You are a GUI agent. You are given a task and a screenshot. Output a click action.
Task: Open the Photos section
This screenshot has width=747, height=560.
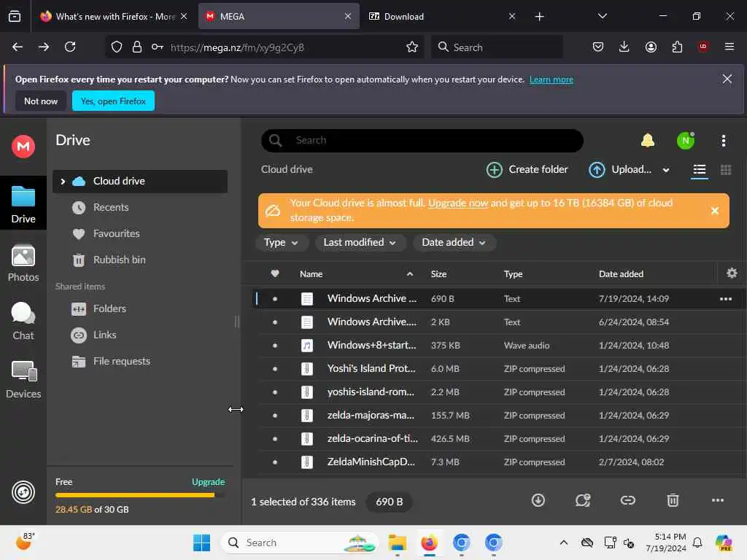point(23,262)
